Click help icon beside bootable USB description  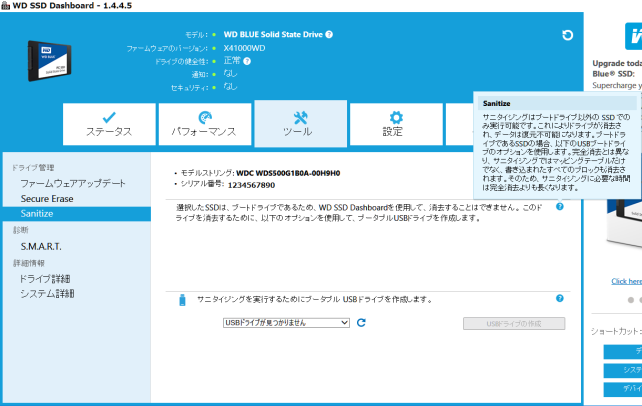(560, 298)
